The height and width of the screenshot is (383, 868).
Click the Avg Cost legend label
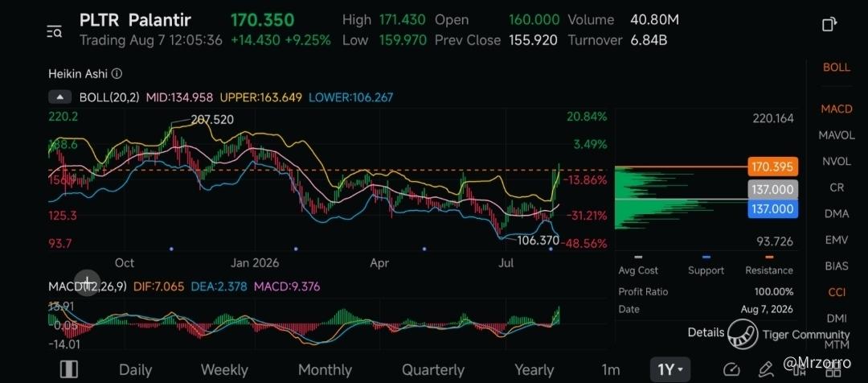coord(638,270)
